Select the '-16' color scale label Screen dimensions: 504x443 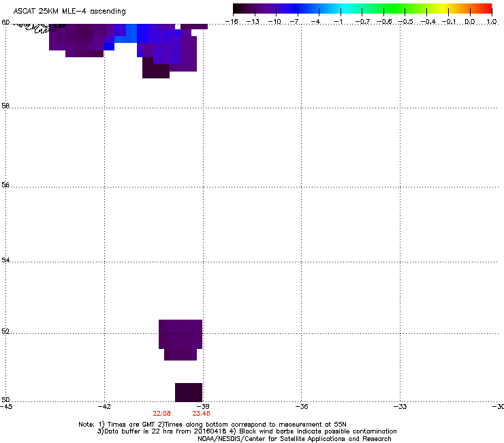(232, 22)
